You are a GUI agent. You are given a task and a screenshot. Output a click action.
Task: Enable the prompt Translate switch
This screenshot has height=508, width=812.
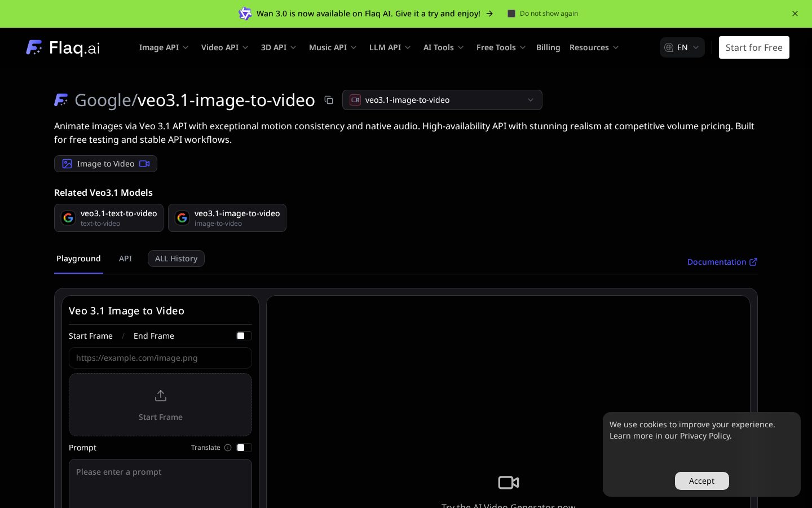(x=244, y=448)
